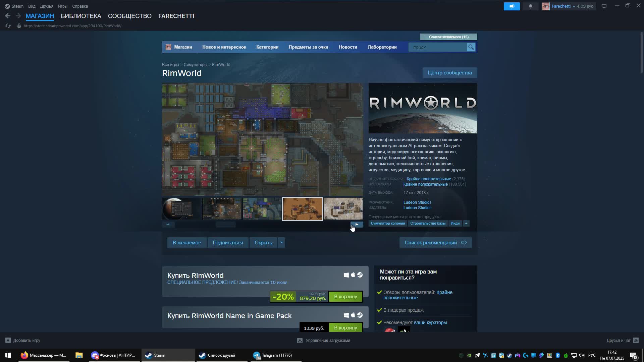This screenshot has height=362, width=644.
Task: Click the search magnifier icon in store bar
Action: pyautogui.click(x=471, y=47)
